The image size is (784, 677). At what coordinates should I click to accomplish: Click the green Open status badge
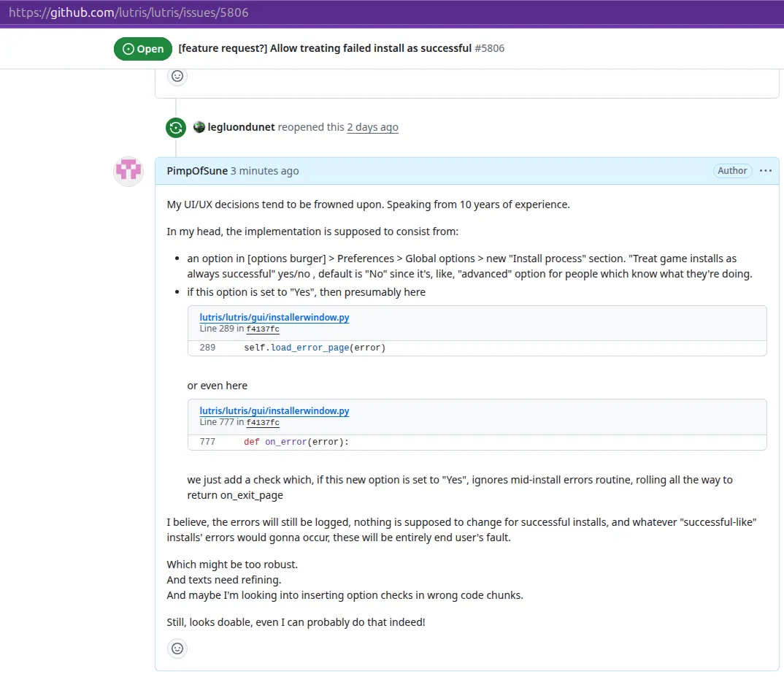(143, 48)
